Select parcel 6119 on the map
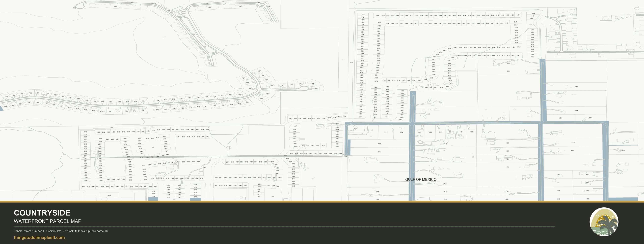 [445, 192]
